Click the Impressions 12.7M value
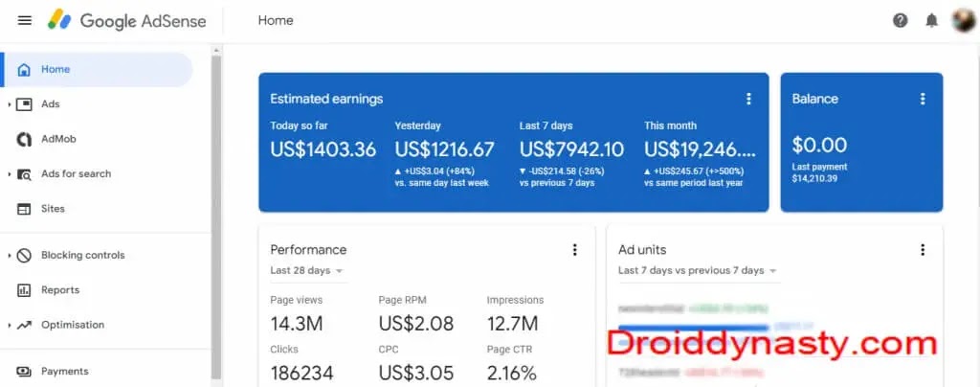980x387 pixels. (x=513, y=324)
